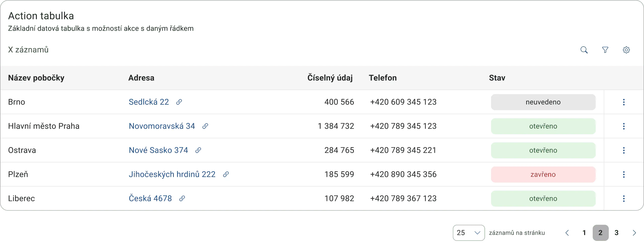Select current page 2 button
This screenshot has width=644, height=247.
[600, 233]
